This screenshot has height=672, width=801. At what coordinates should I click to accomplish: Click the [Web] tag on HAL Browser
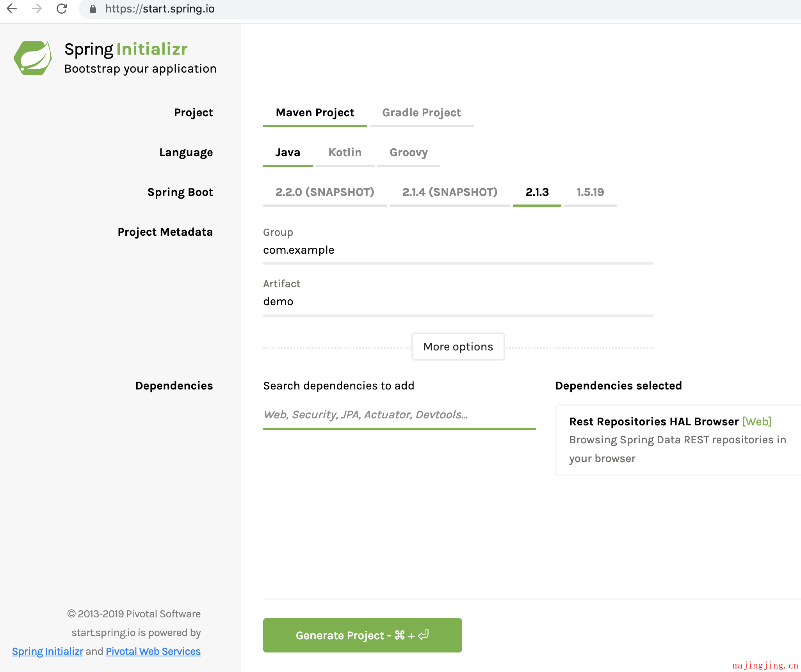point(757,421)
